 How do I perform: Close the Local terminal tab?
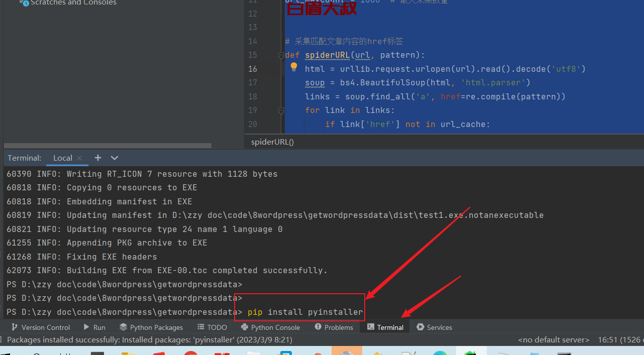click(x=79, y=158)
